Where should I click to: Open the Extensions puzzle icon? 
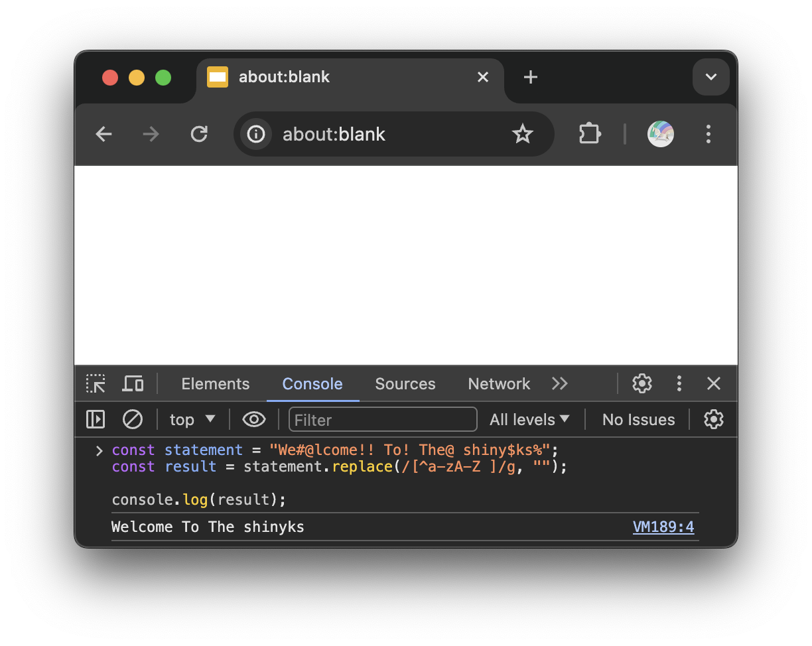click(589, 135)
